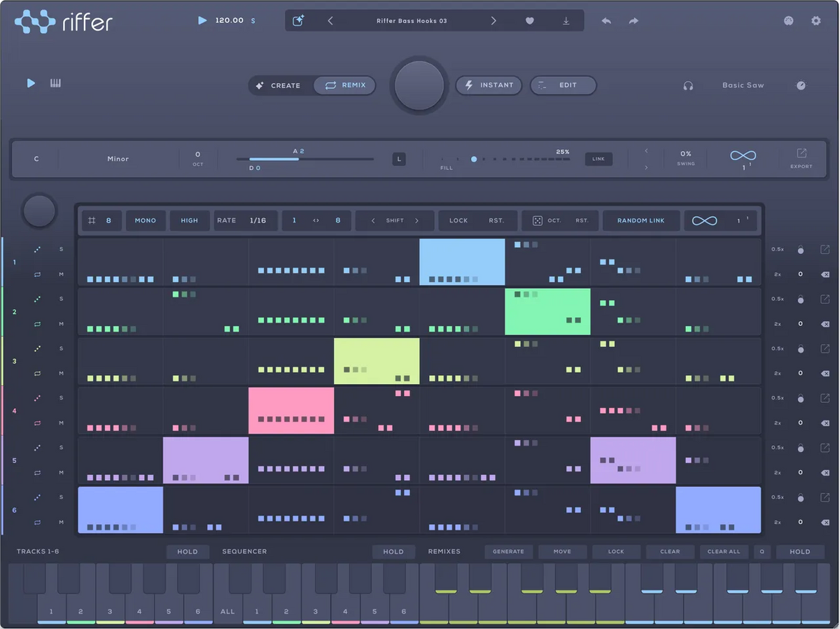Click the GENERATE remixes button
The image size is (840, 629).
[508, 551]
